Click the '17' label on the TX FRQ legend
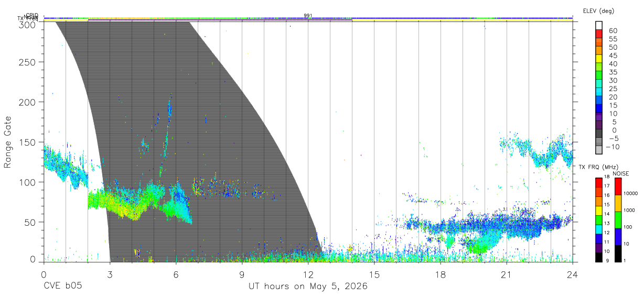The image size is (644, 297). coord(606,185)
